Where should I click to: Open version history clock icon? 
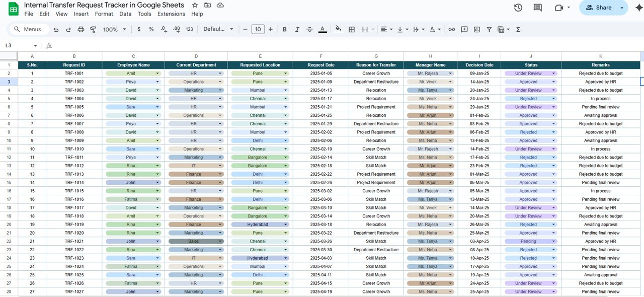tap(518, 8)
